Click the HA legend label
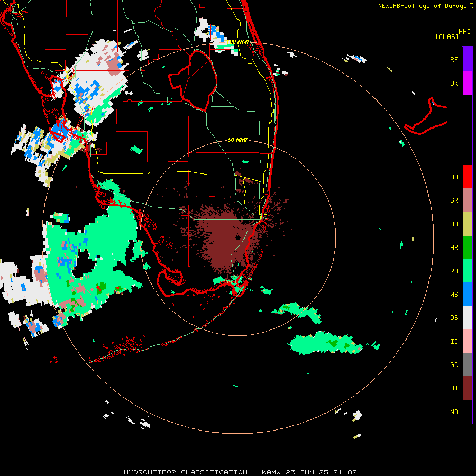Viewport: 476px width, 476px height. [x=454, y=177]
